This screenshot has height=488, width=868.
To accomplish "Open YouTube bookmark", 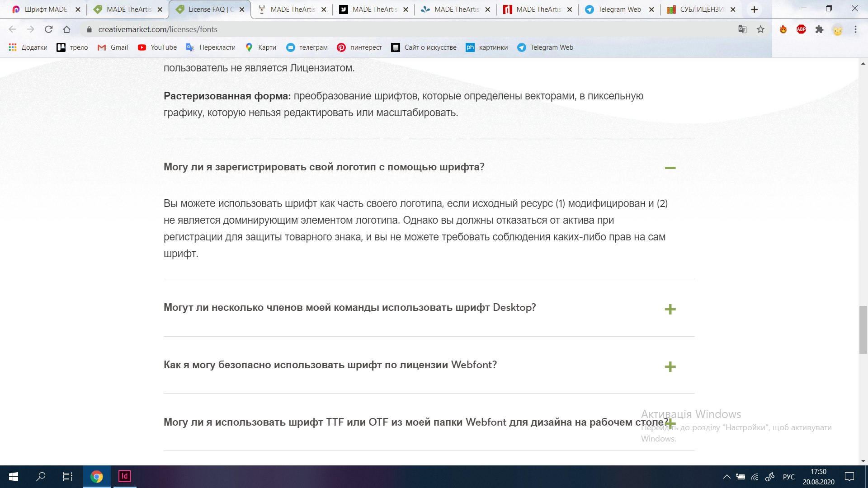I will [x=157, y=47].
